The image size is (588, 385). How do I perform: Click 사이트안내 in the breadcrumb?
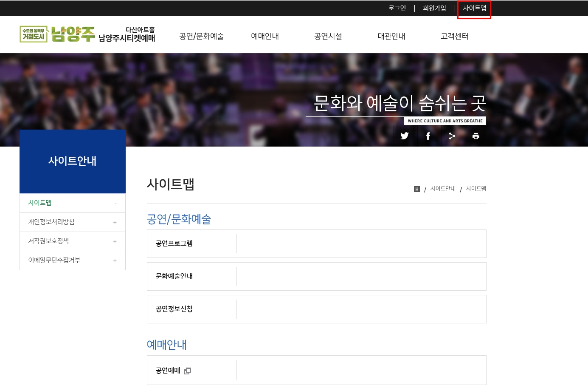click(x=443, y=189)
